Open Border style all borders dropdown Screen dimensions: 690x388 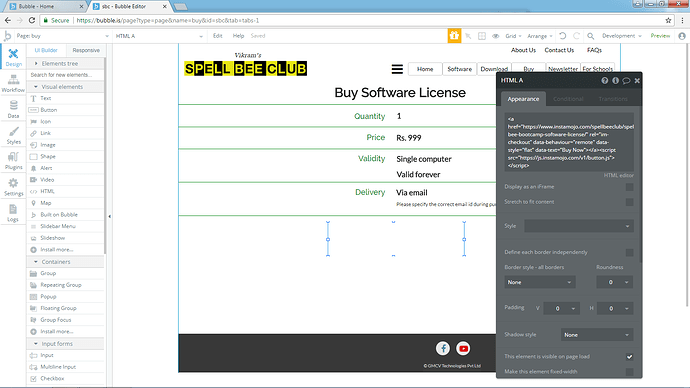tap(540, 282)
